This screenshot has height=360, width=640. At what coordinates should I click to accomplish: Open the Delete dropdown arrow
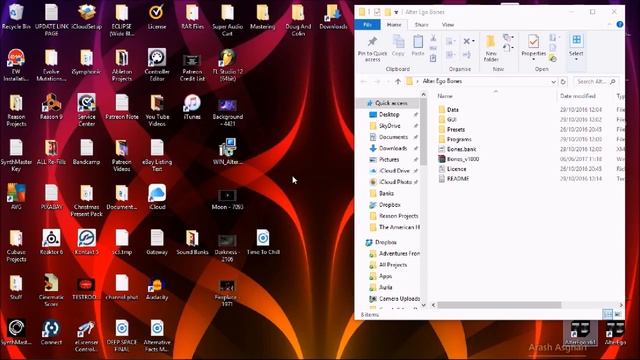coord(473,41)
